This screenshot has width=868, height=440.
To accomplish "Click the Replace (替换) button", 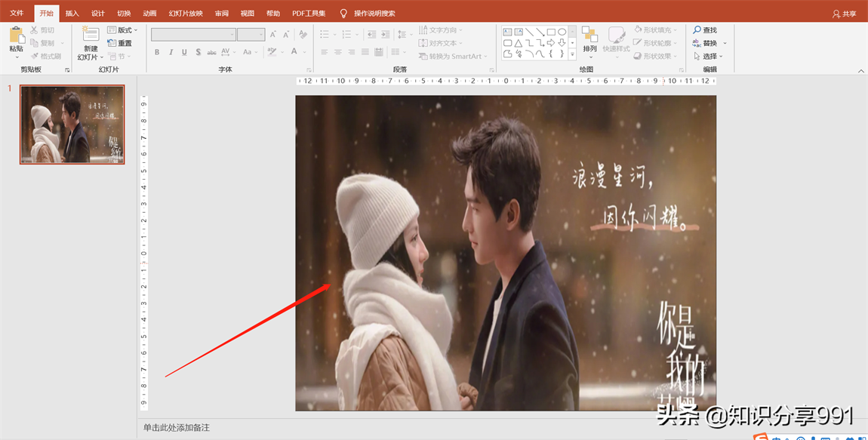I will click(705, 44).
